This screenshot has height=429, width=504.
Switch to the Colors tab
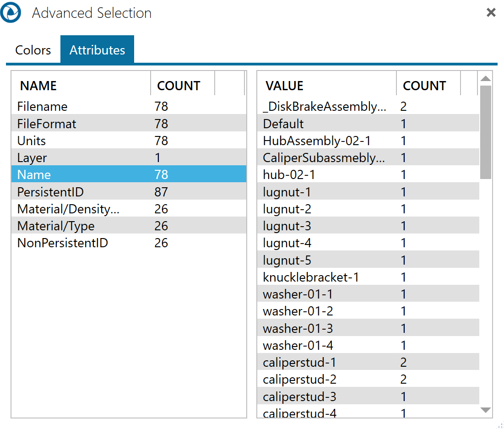click(x=33, y=50)
